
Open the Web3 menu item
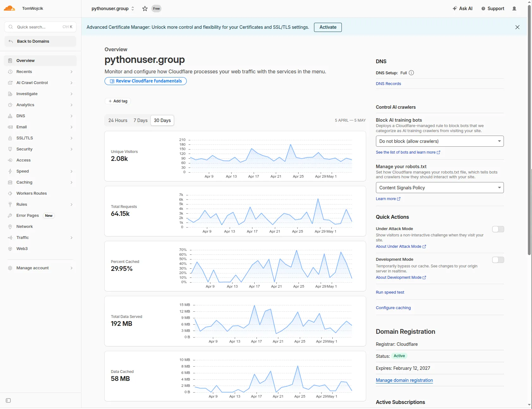tap(40, 249)
